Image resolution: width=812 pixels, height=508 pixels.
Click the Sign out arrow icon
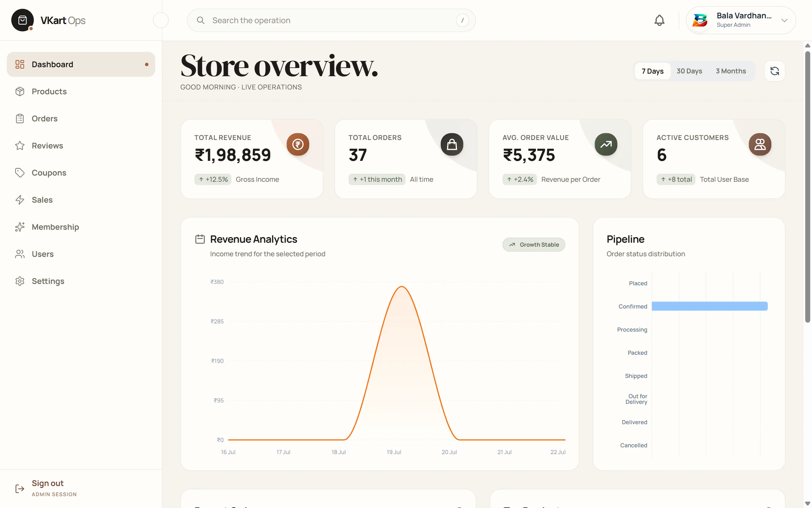[20, 489]
